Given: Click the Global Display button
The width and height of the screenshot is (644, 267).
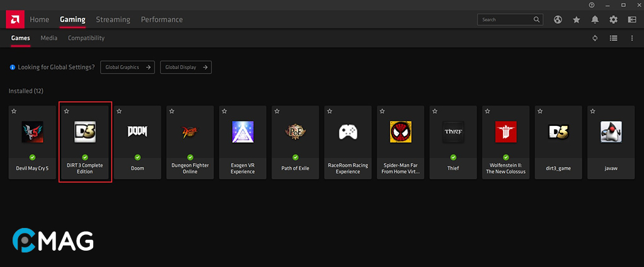Looking at the screenshot, I should [186, 67].
